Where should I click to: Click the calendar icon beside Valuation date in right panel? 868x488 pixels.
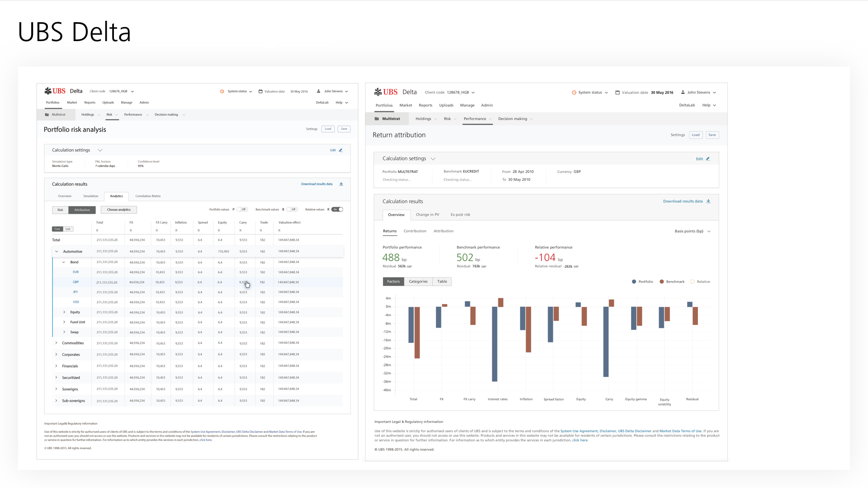click(x=618, y=92)
